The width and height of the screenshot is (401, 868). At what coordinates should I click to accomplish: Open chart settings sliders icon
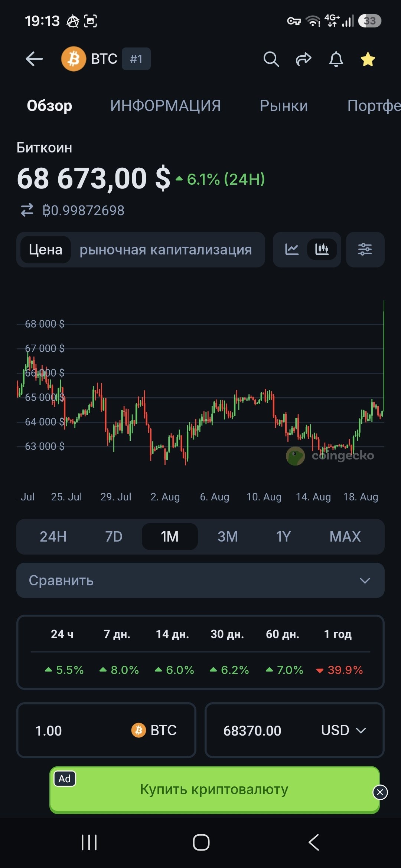(x=365, y=249)
